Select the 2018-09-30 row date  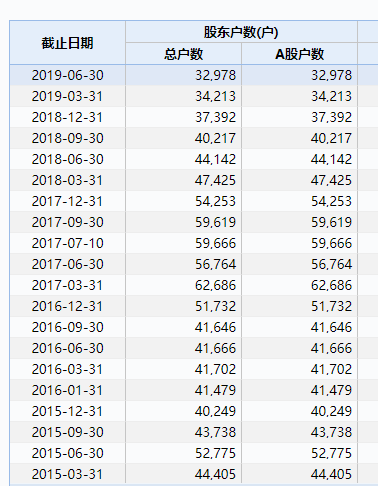67,138
